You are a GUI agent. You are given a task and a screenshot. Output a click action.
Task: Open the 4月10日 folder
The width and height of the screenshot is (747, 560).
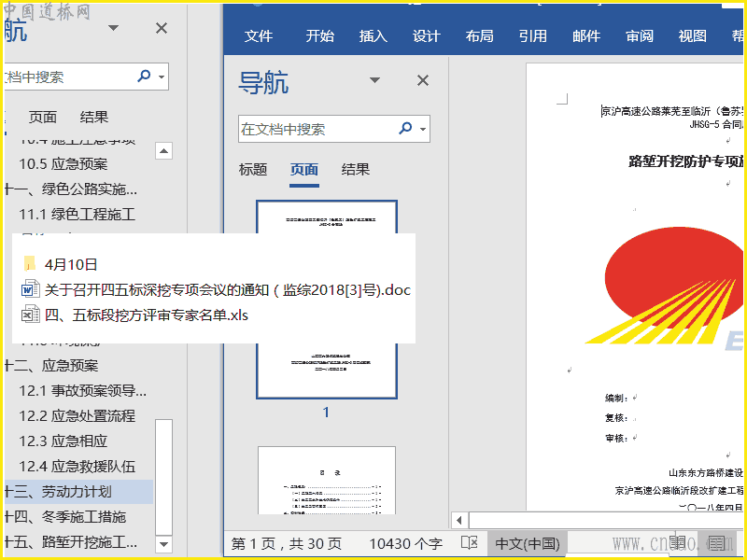pos(60,264)
